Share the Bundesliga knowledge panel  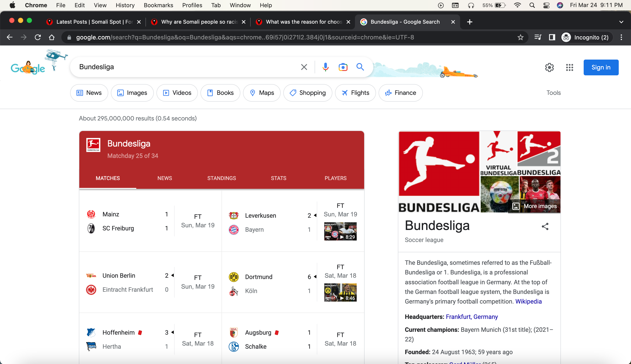[x=545, y=226]
